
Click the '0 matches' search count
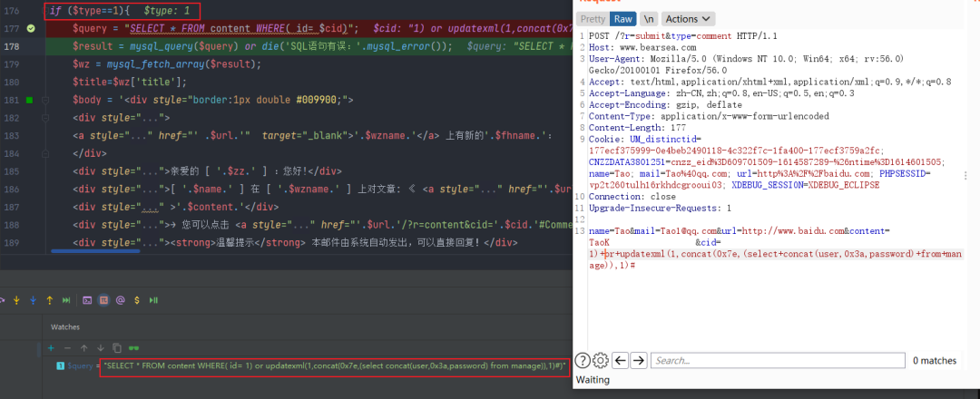935,360
